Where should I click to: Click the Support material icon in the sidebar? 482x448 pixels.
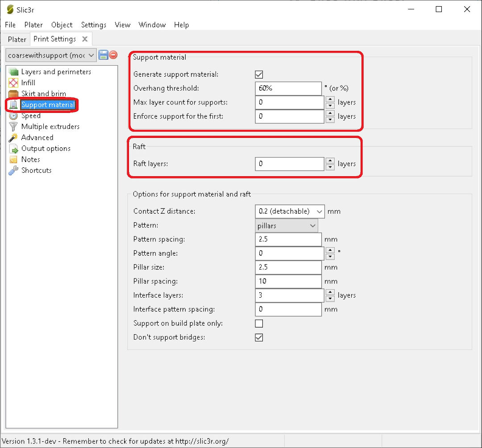tap(13, 105)
